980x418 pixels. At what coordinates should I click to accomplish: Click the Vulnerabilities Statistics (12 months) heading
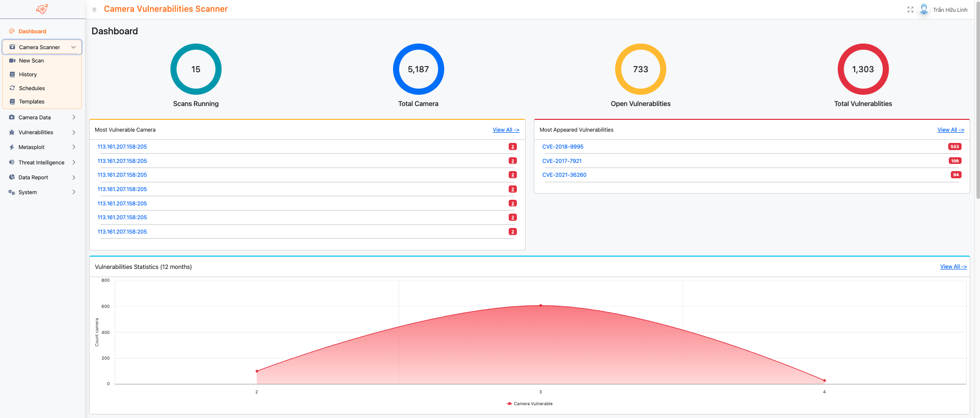143,267
